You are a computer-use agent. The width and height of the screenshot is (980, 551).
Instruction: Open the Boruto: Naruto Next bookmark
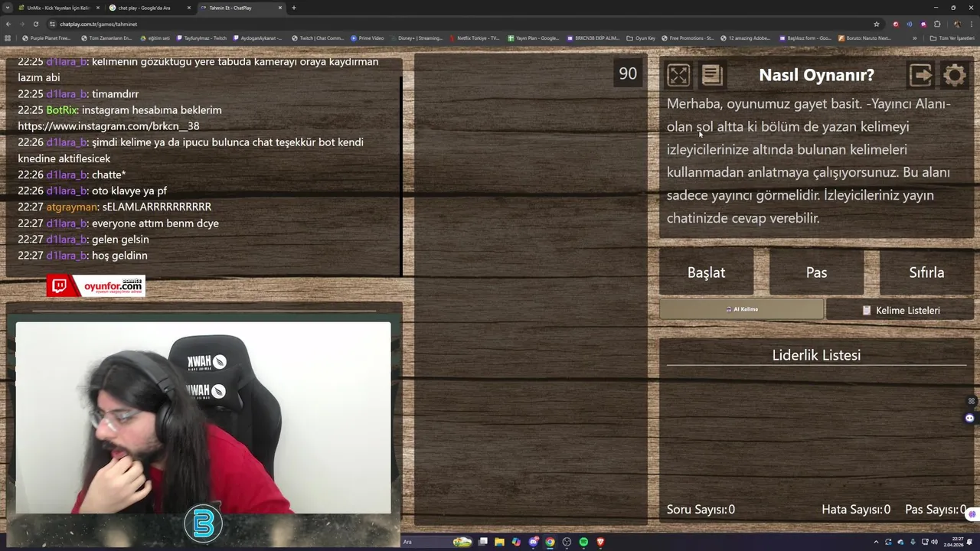click(865, 37)
